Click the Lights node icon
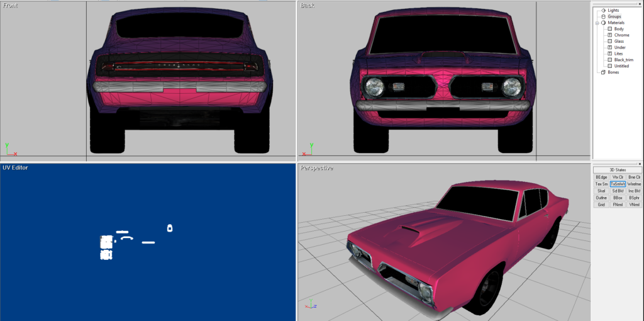 [x=603, y=10]
